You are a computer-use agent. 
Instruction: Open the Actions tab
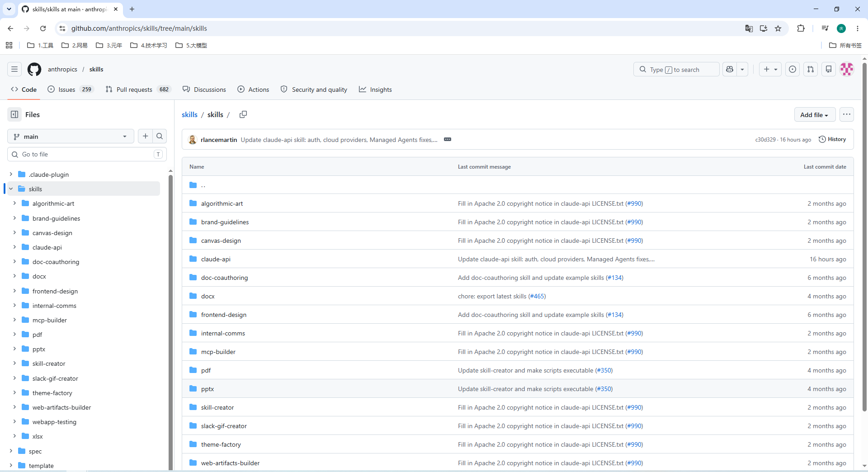coord(253,90)
